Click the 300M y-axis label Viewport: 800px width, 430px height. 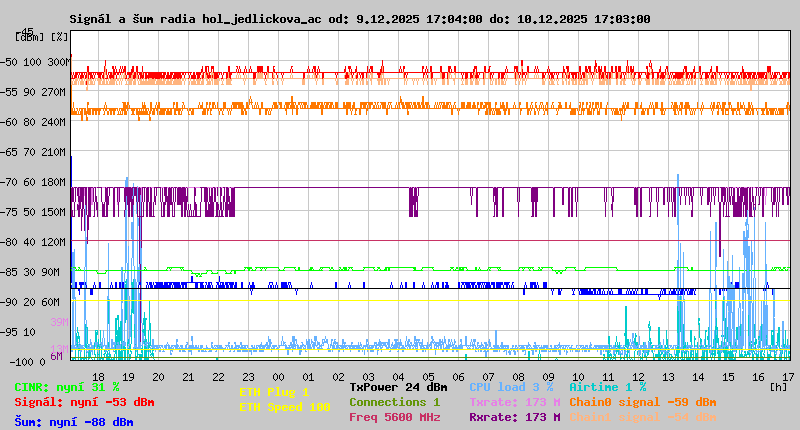point(58,62)
